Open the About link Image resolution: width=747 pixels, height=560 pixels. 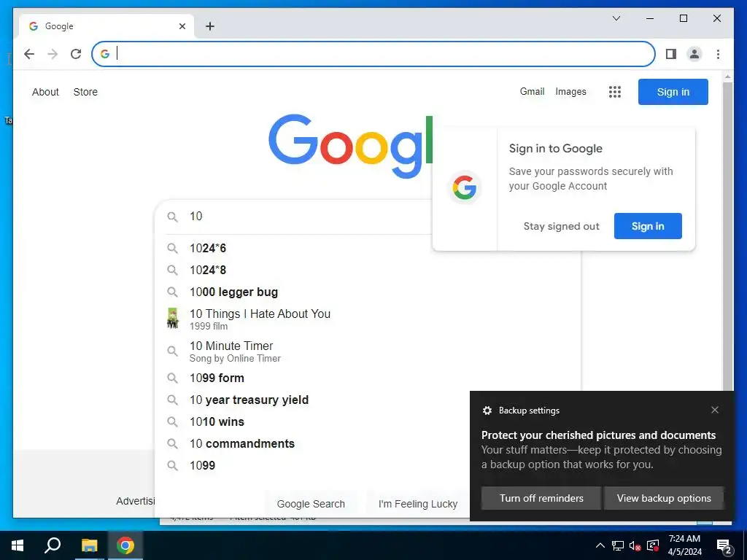coord(45,92)
